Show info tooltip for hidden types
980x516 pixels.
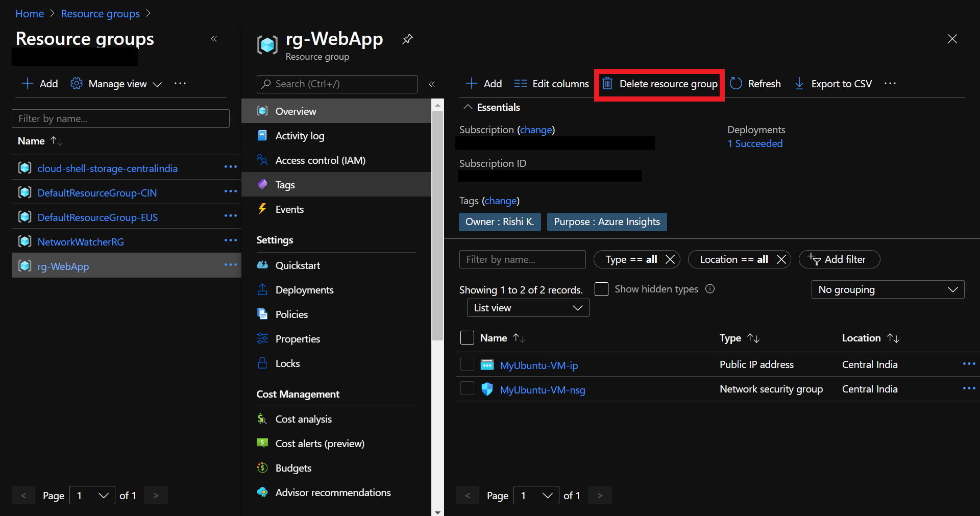pyautogui.click(x=710, y=289)
